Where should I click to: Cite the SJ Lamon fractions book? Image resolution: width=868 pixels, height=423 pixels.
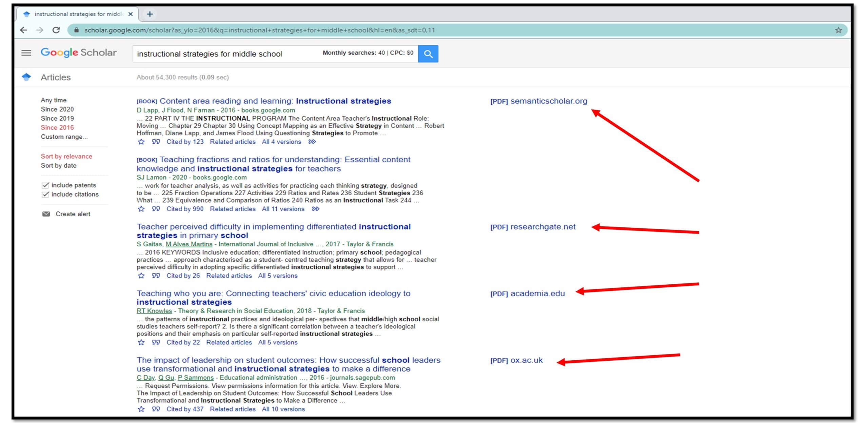tap(156, 209)
